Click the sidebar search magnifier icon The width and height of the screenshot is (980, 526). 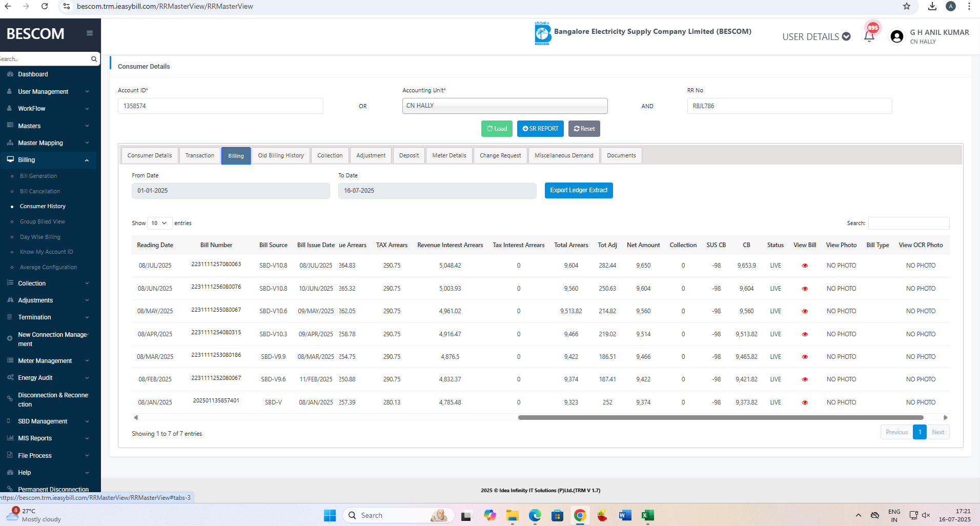click(94, 59)
